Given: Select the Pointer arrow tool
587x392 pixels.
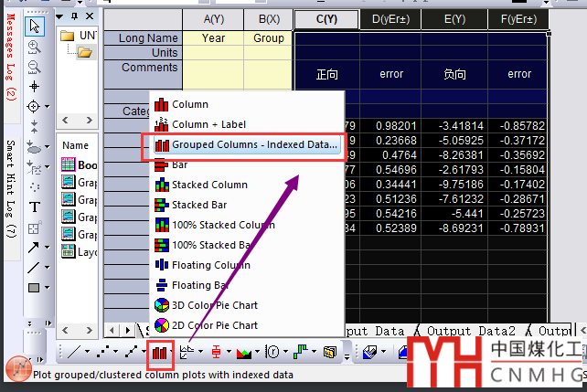Looking at the screenshot, I should [x=35, y=26].
